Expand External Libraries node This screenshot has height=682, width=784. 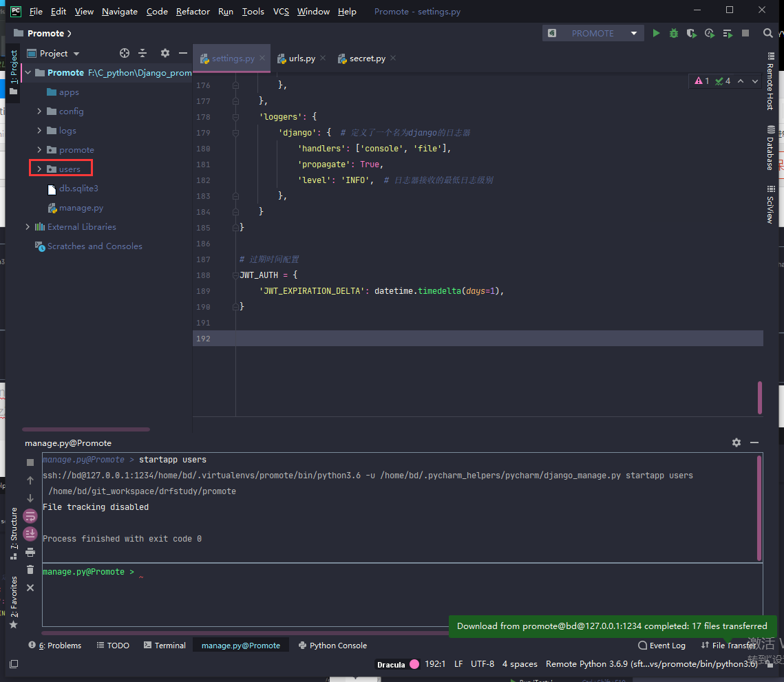(x=28, y=226)
